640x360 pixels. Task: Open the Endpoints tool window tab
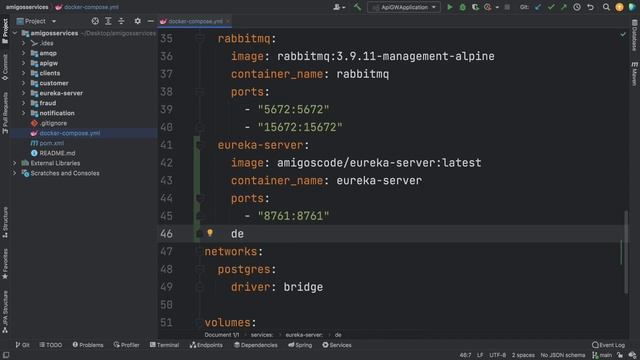(206, 345)
